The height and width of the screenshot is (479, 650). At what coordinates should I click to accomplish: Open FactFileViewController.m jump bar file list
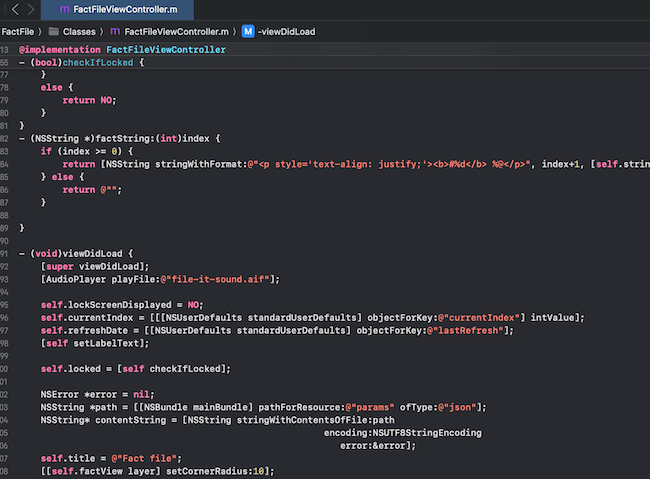tap(172, 31)
